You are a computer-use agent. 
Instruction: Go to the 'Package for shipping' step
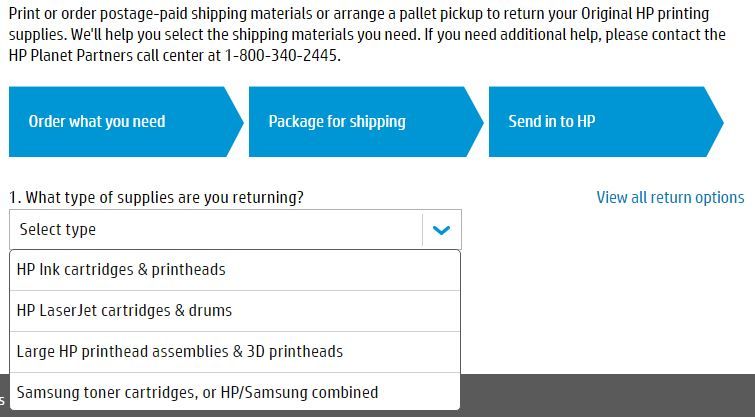tap(337, 122)
